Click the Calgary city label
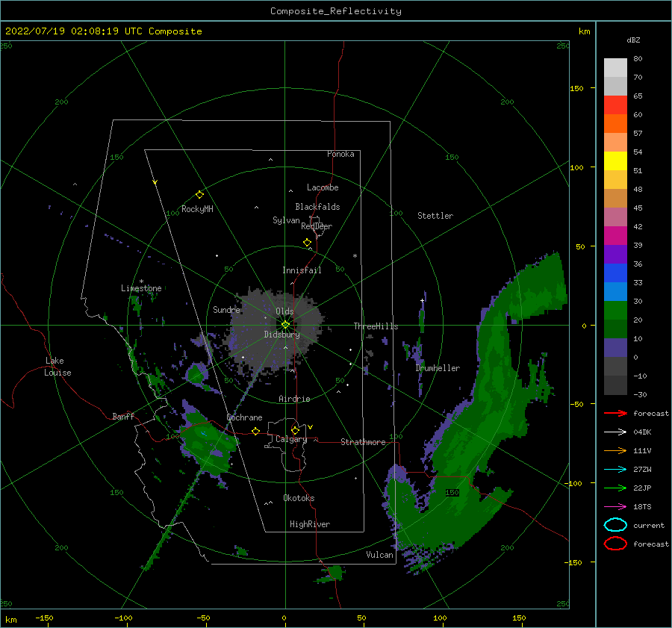This screenshot has width=672, height=628. [x=291, y=439]
